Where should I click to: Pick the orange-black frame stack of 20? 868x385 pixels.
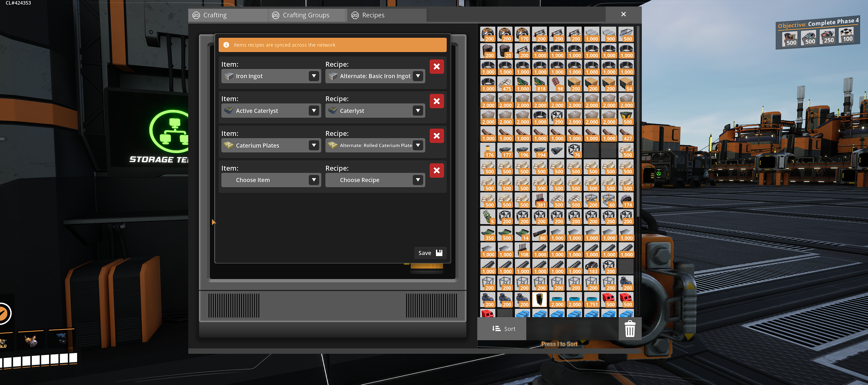[x=505, y=51]
